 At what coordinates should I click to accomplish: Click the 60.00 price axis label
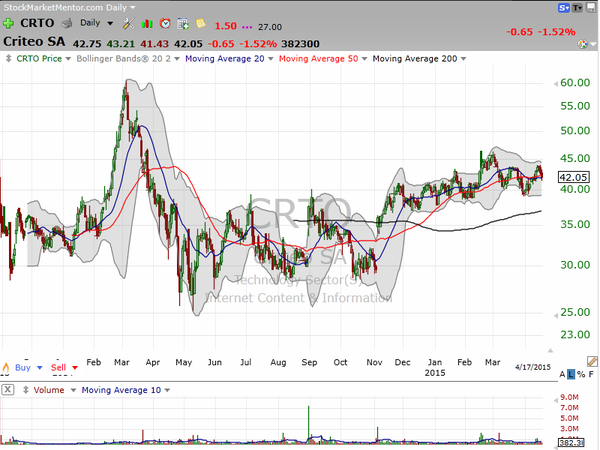point(575,83)
